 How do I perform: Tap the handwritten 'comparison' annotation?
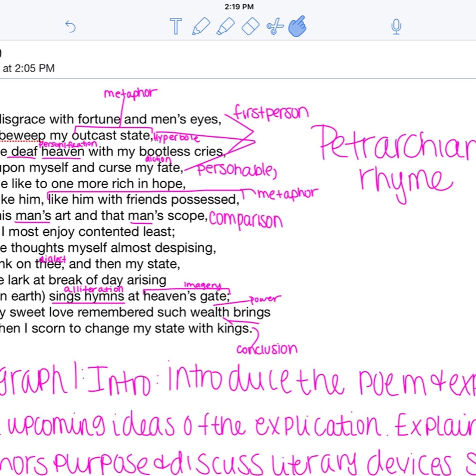click(246, 220)
